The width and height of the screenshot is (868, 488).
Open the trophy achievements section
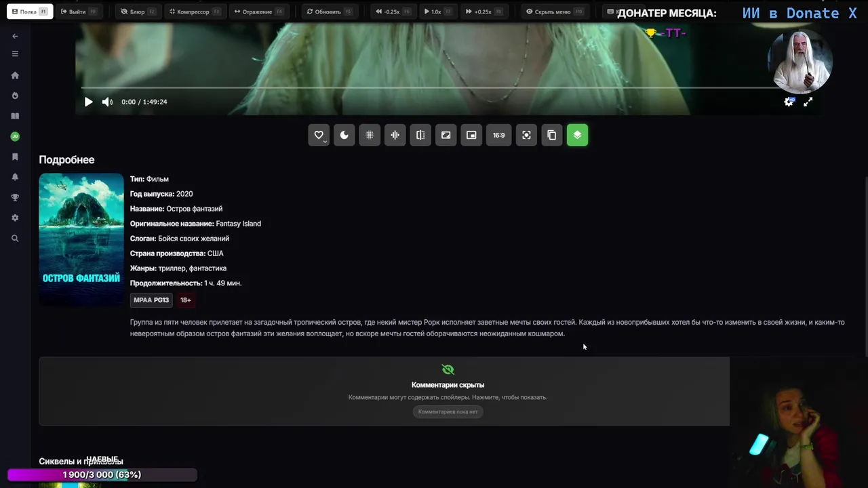point(15,197)
